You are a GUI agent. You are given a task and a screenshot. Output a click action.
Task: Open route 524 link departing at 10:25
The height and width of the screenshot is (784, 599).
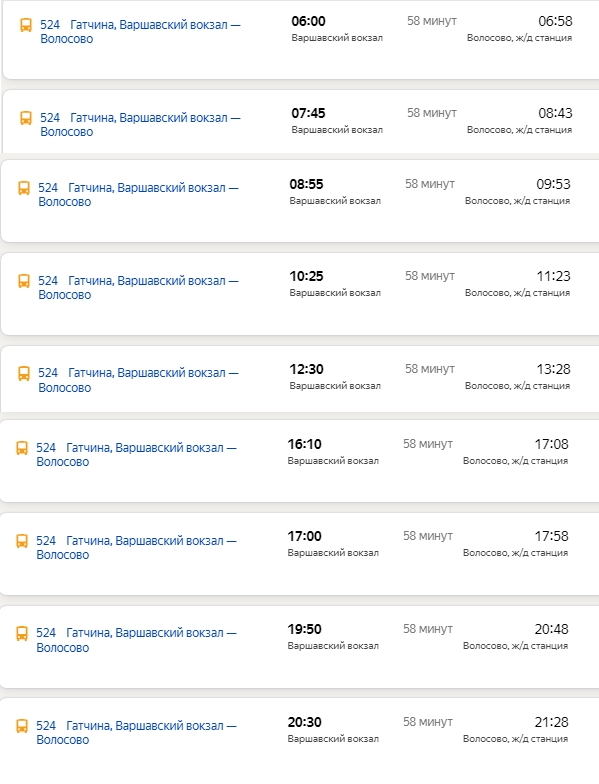pyautogui.click(x=138, y=288)
